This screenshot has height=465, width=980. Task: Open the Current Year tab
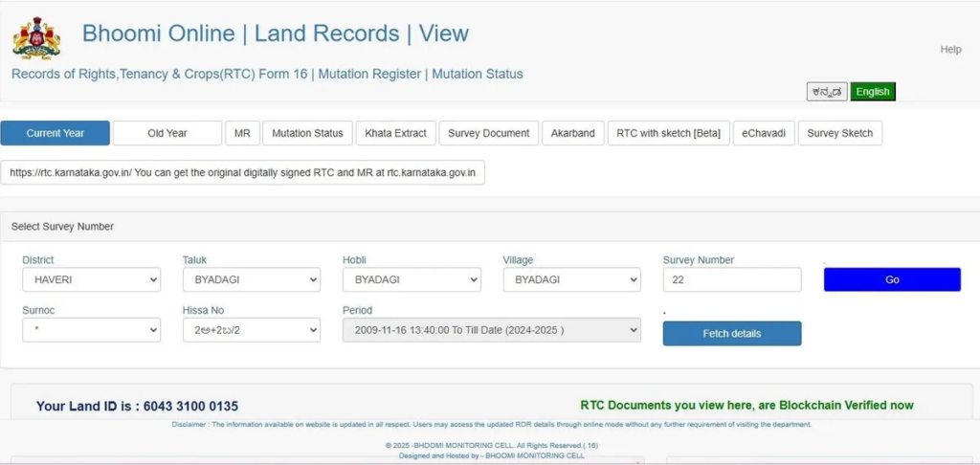point(56,133)
